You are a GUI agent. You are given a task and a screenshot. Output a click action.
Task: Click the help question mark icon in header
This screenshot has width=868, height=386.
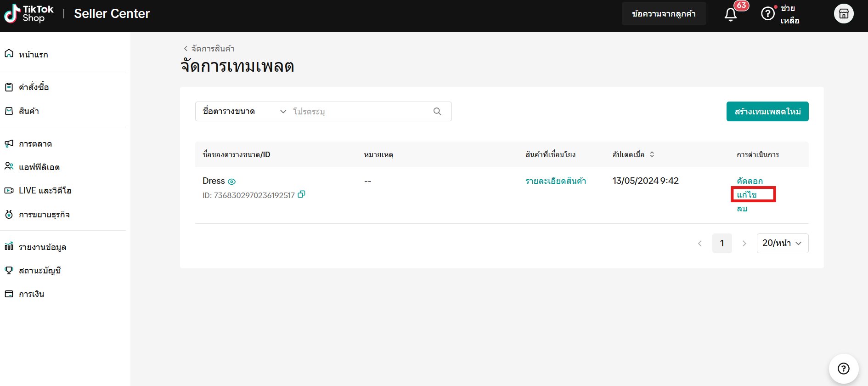(x=767, y=14)
